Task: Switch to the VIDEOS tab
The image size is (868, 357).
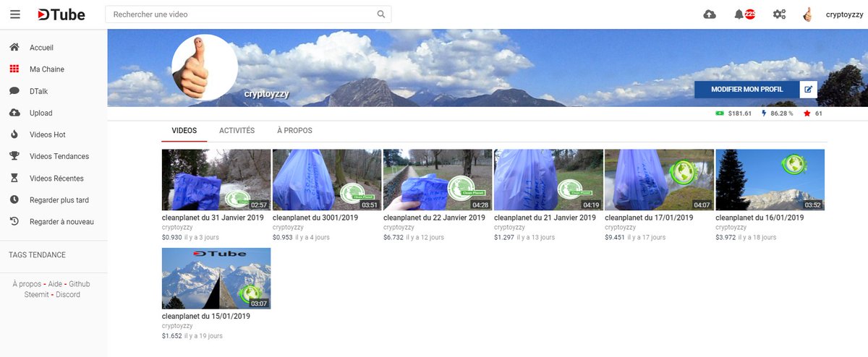Action: (x=184, y=131)
